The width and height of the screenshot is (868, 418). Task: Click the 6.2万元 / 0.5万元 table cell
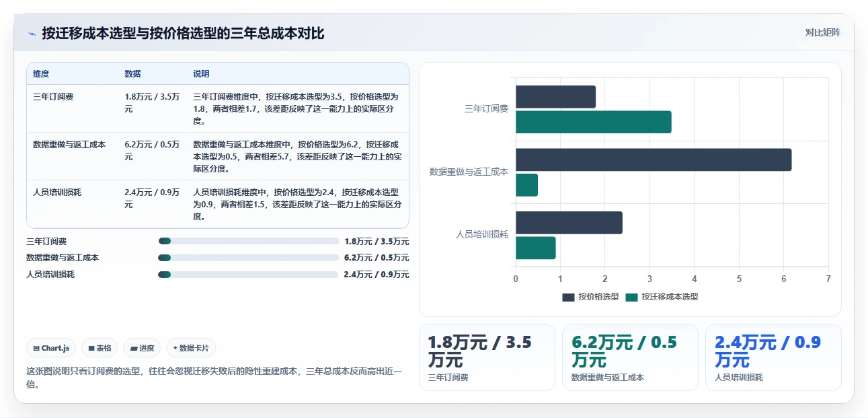coord(152,151)
